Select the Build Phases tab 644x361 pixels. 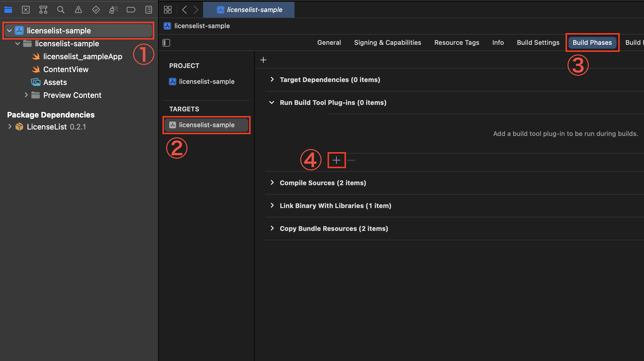point(592,42)
